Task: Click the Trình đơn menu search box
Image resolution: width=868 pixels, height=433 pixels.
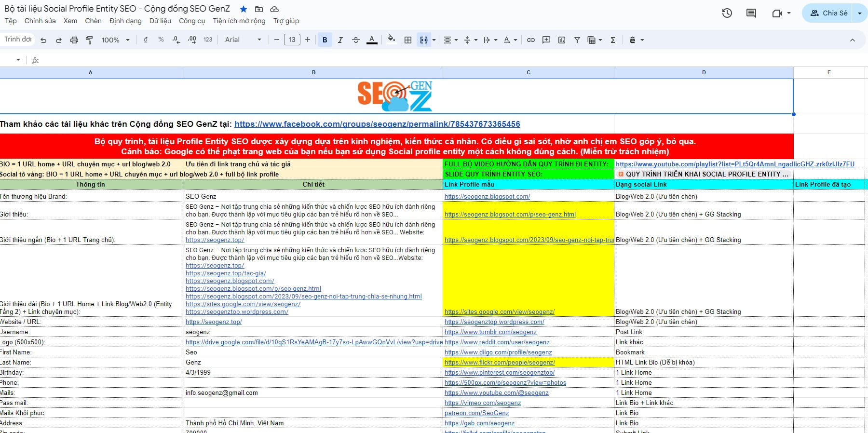Action: (x=18, y=40)
